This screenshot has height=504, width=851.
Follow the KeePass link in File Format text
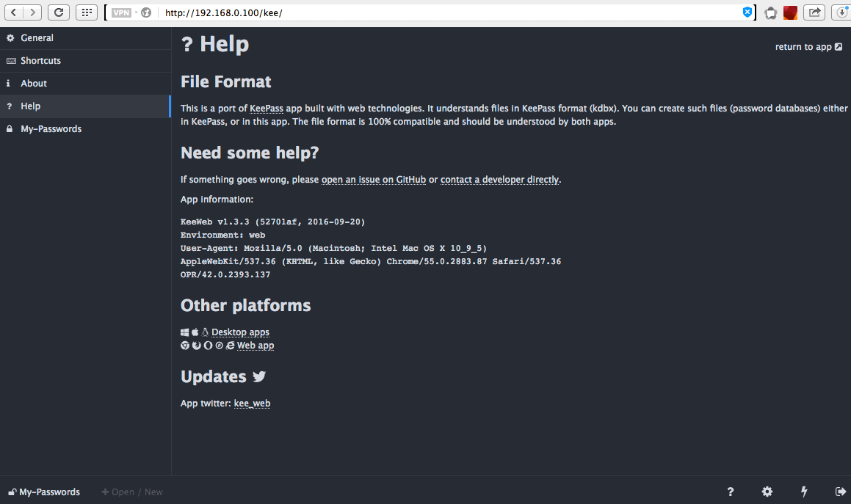point(267,109)
